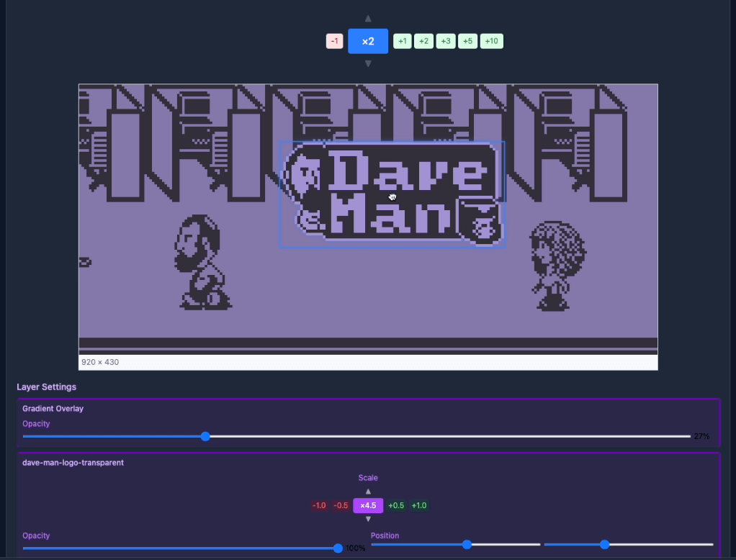Decrease scale with the down arrow below ×4.5
This screenshot has width=736, height=560.
click(x=368, y=519)
